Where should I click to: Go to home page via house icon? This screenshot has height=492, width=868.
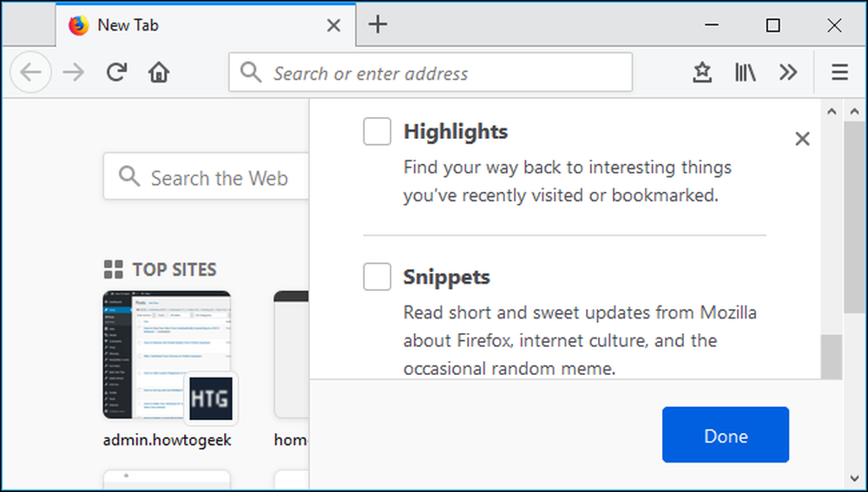tap(158, 72)
